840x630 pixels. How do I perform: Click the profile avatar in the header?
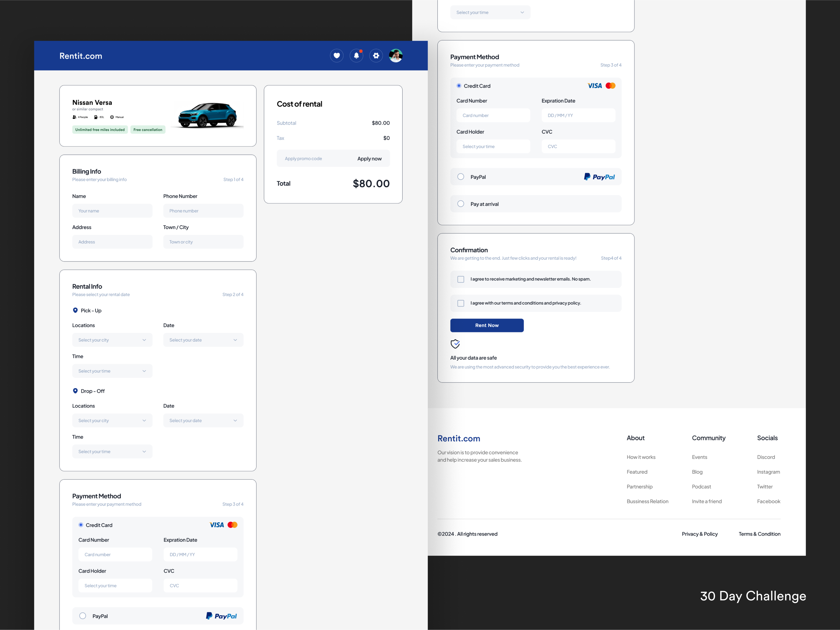click(x=396, y=55)
